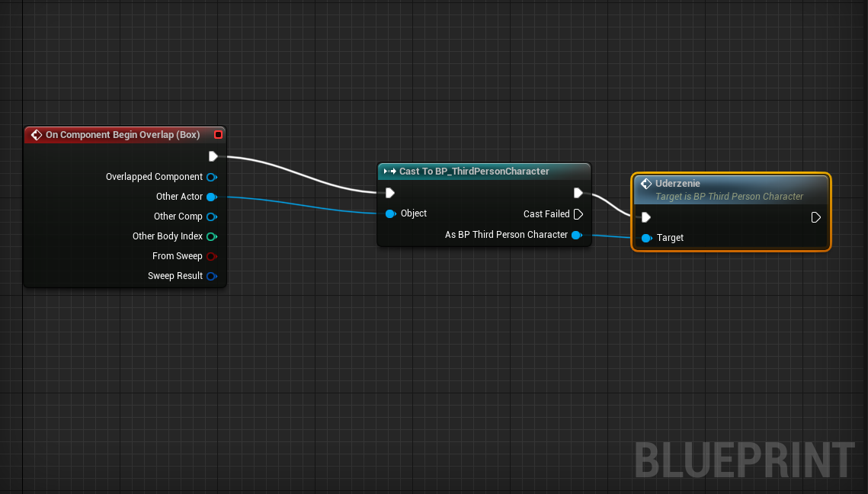Click the Sweep Result output pin
This screenshot has width=868, height=494.
point(211,276)
